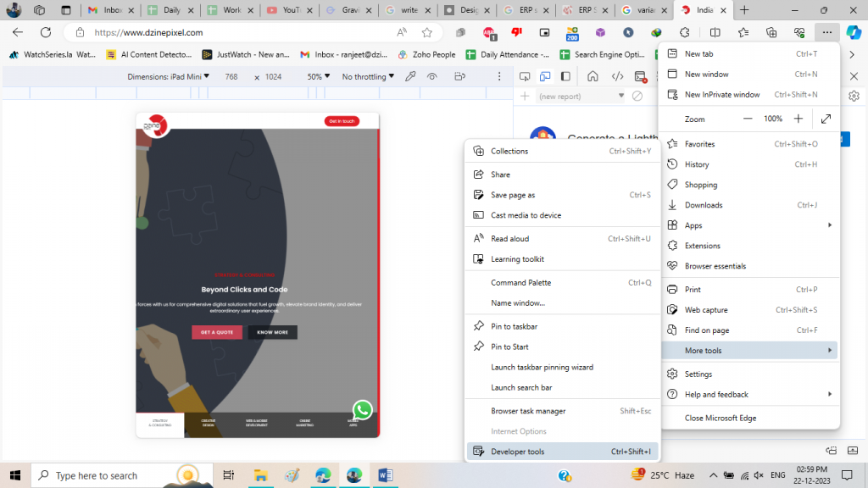Viewport: 868px width, 488px height.
Task: Click the Get in touch button
Action: [x=342, y=121]
